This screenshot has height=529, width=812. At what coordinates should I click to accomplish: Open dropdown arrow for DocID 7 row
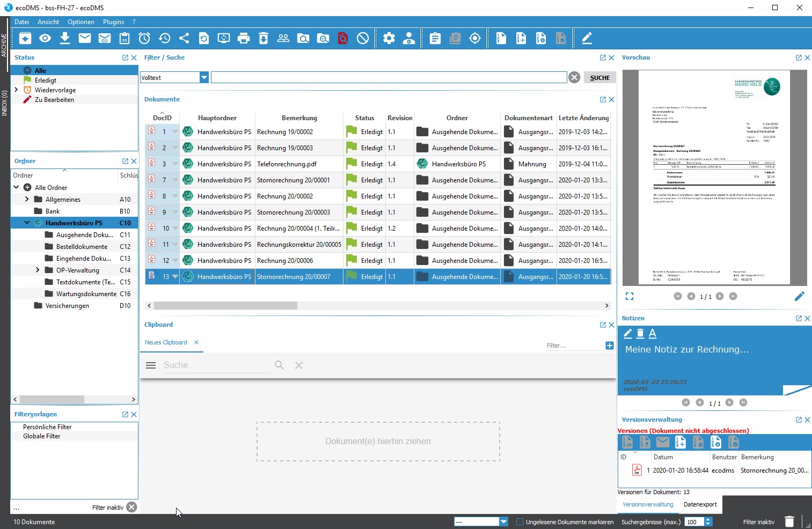(x=175, y=180)
